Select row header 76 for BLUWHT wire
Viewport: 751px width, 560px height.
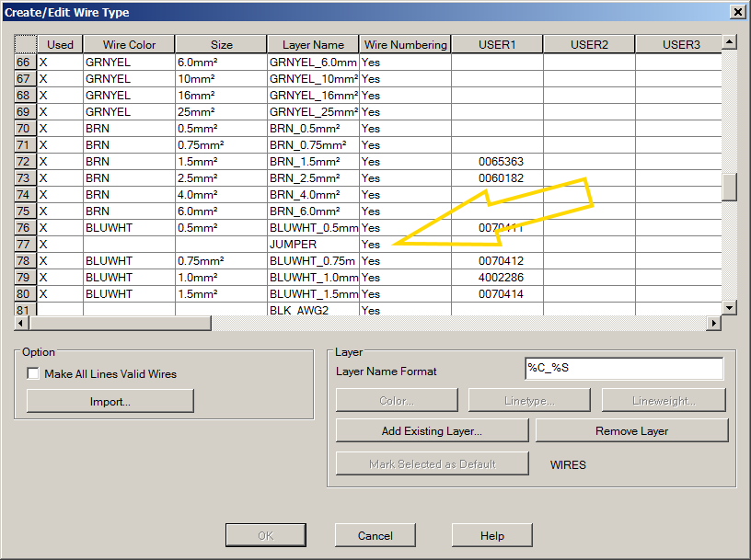click(x=24, y=227)
